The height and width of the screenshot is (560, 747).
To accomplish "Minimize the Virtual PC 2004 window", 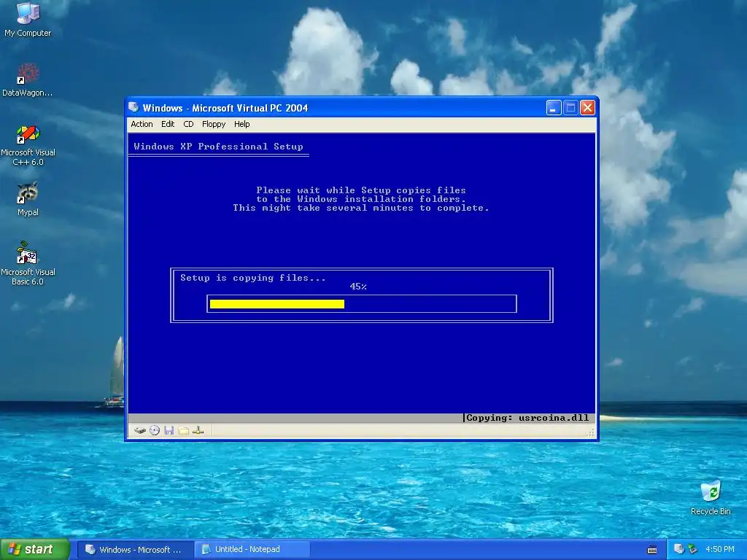I will (x=554, y=108).
